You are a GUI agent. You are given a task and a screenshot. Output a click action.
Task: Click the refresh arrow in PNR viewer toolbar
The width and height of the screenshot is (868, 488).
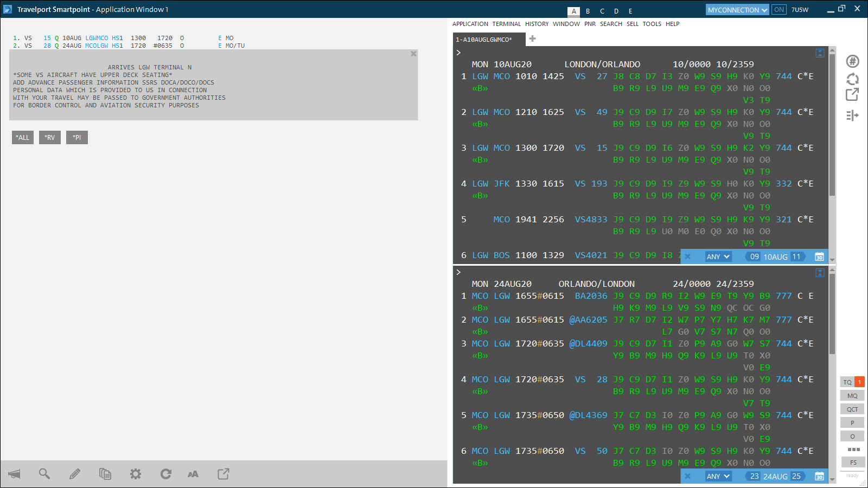(166, 474)
